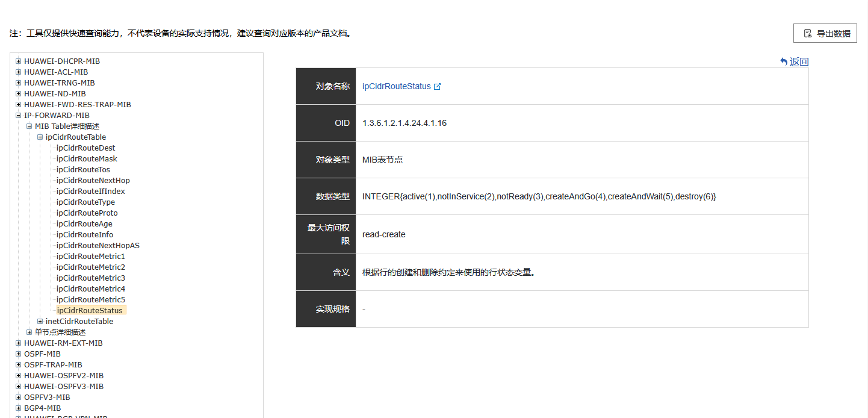Screen dimensions: 868x418
Task: Expand the 单节点详细描述 node
Action: point(29,332)
